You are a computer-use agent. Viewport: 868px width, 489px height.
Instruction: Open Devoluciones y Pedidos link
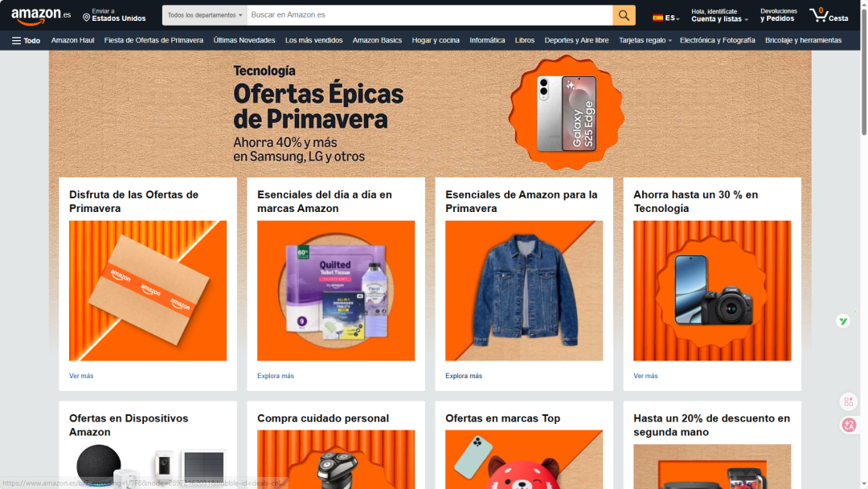point(778,15)
